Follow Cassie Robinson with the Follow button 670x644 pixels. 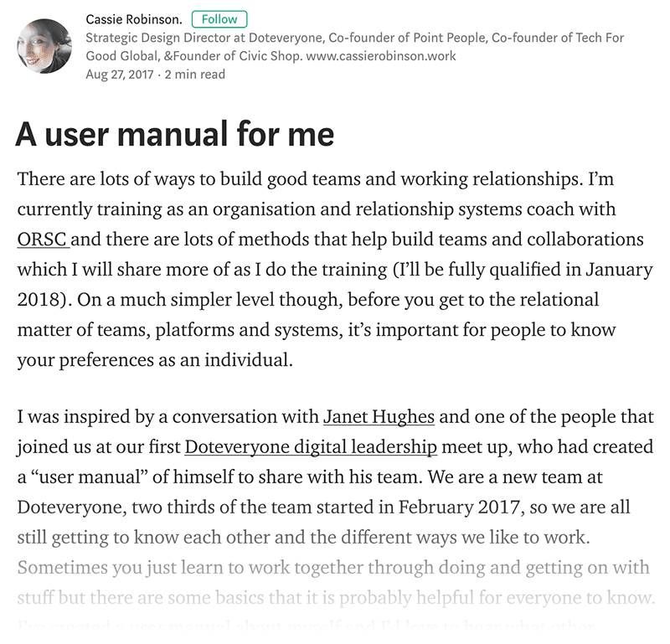(x=219, y=19)
